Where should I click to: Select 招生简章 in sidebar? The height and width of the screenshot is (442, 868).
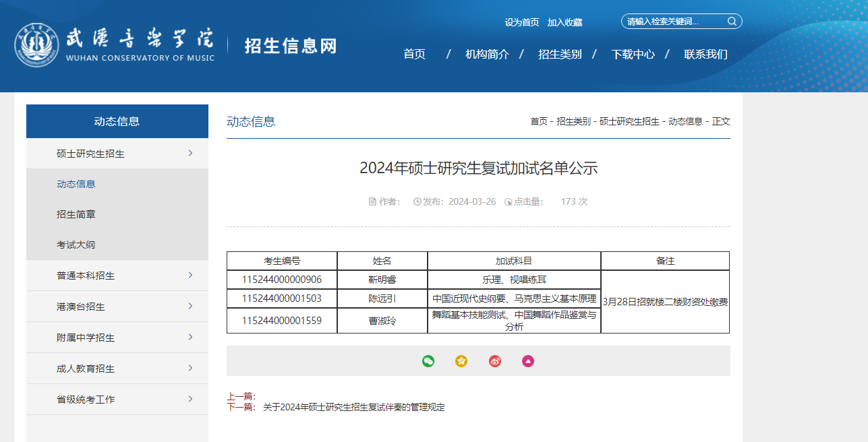[76, 214]
